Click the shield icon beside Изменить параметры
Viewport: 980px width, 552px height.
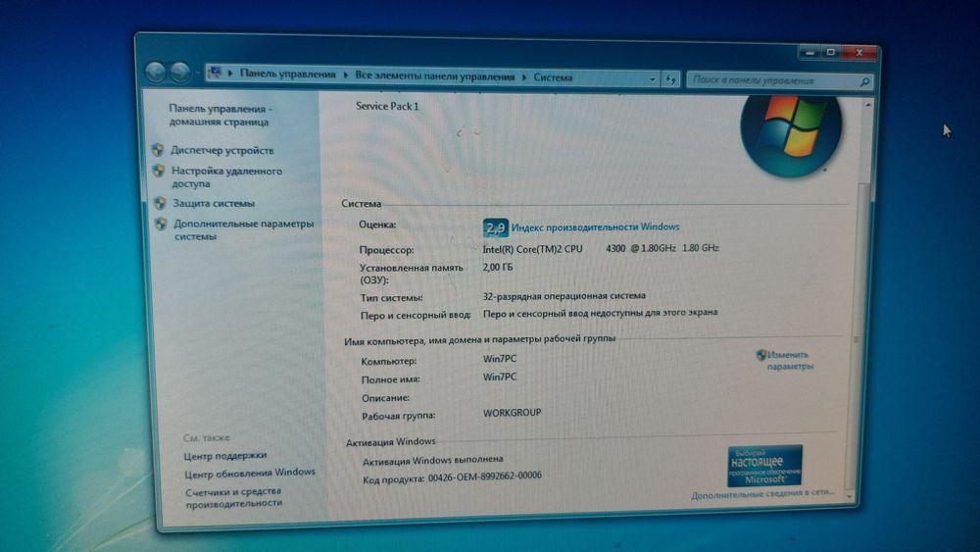(760, 355)
